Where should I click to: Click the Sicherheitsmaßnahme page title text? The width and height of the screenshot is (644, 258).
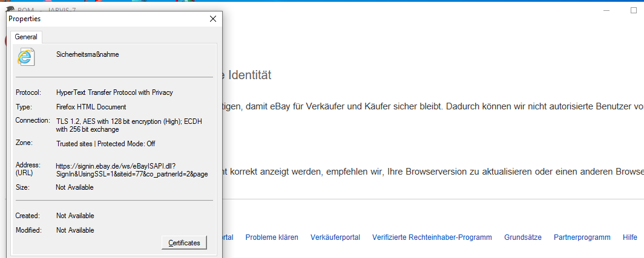click(87, 54)
